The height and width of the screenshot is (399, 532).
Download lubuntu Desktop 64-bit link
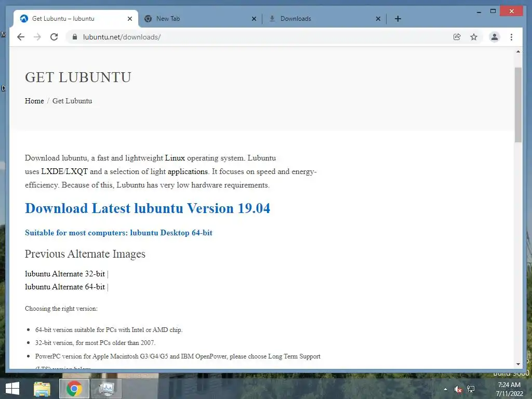118,233
